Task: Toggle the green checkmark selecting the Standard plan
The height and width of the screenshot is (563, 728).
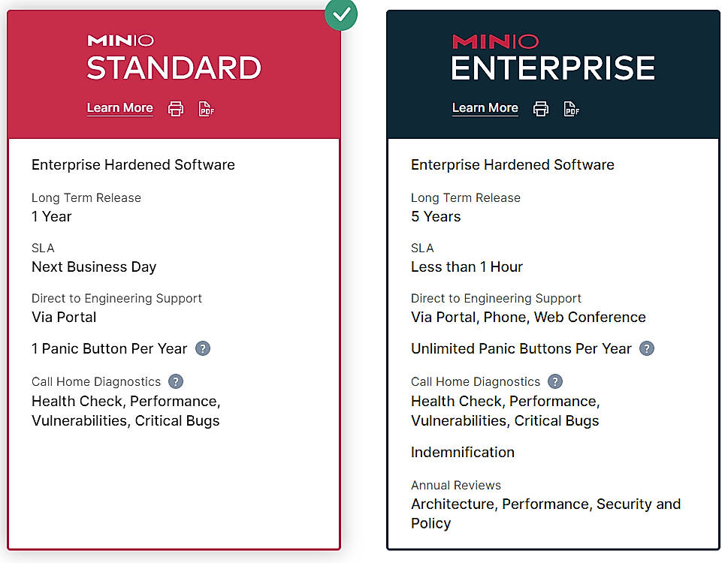Action: point(341,15)
